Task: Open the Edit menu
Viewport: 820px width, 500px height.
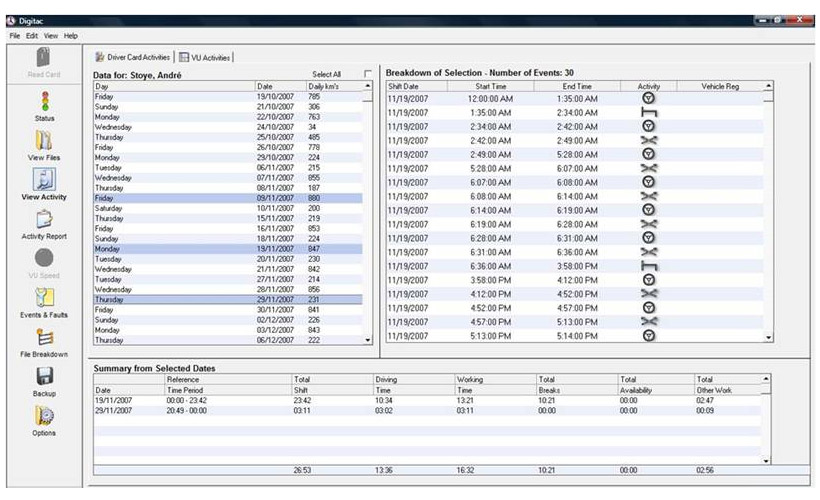Action: (32, 36)
